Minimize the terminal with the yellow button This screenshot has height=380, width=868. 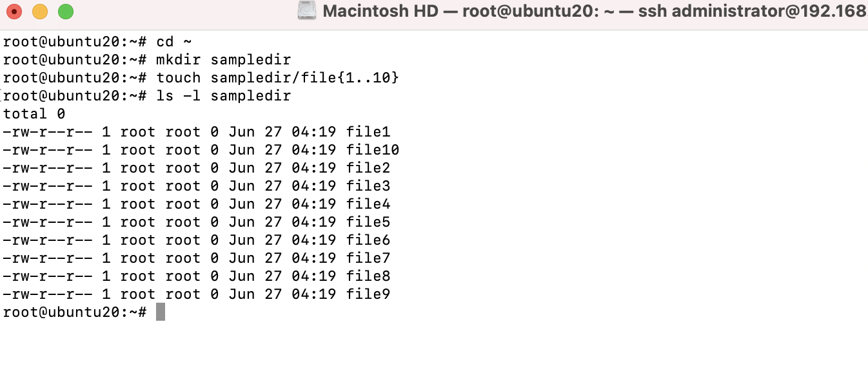pos(40,12)
